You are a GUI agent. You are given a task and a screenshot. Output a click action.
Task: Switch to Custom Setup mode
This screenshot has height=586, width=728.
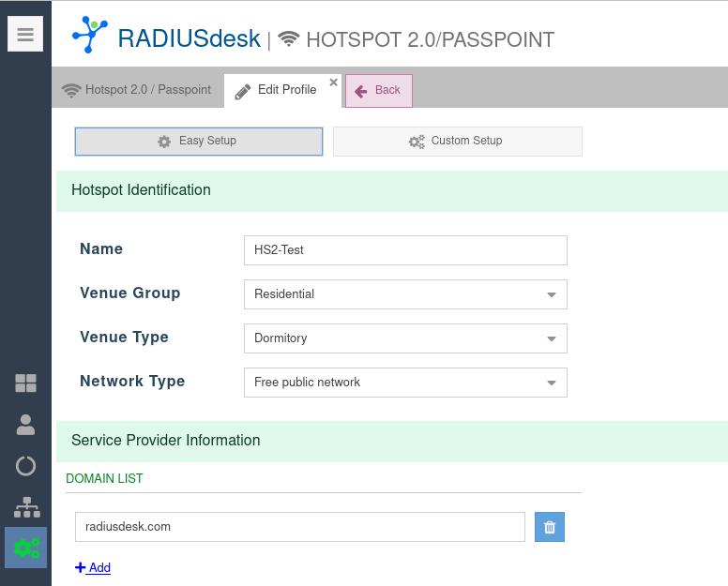pos(458,142)
